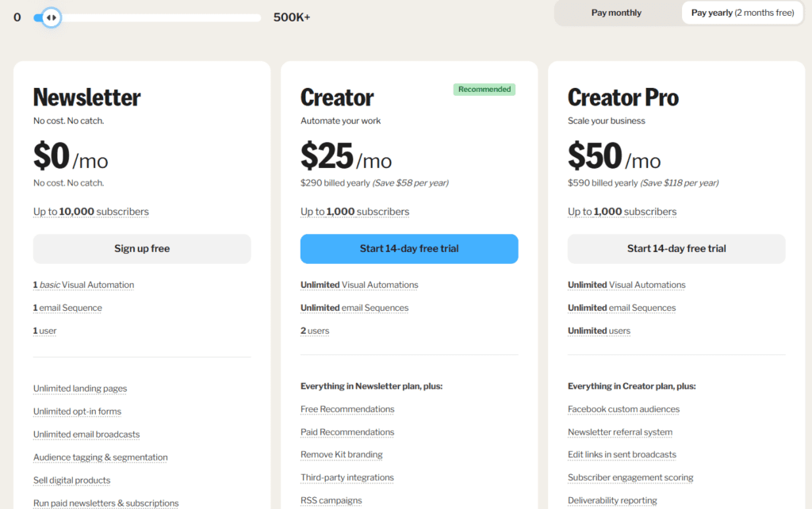
Task: Start Creator plan 14-day free trial
Action: coord(409,248)
